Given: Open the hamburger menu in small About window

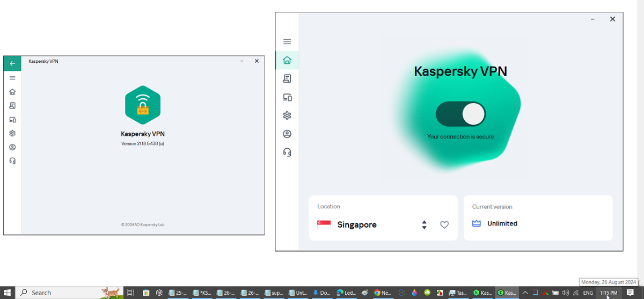Looking at the screenshot, I should coord(12,78).
